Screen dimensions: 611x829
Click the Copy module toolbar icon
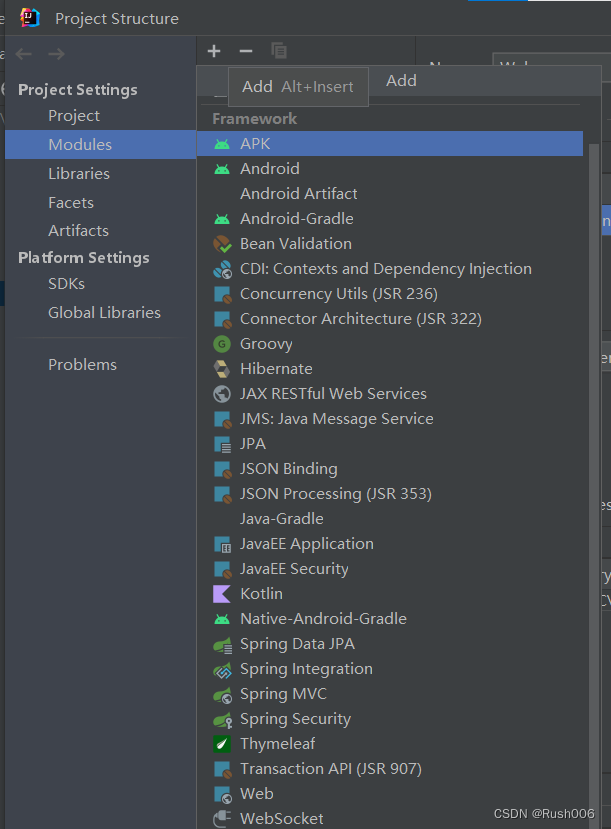(x=279, y=51)
